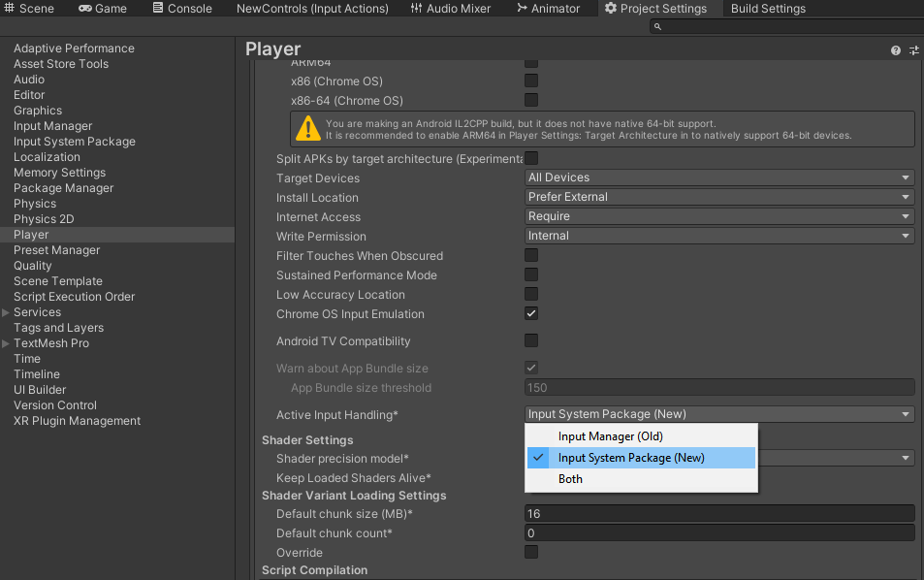Choose Both in input handling menu
This screenshot has width=924, height=580.
[x=570, y=479]
